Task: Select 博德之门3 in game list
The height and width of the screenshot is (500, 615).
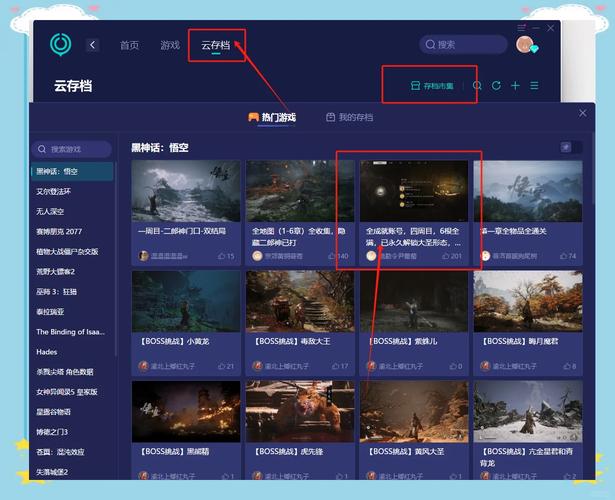Action: click(52, 432)
